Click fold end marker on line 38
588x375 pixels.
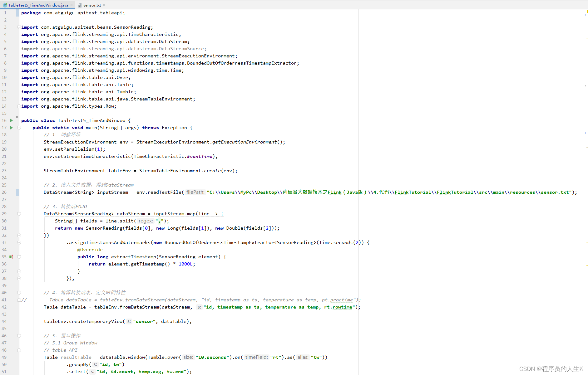[x=19, y=278]
